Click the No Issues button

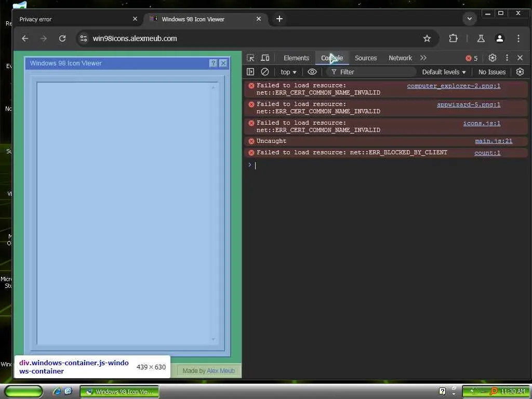click(x=492, y=72)
